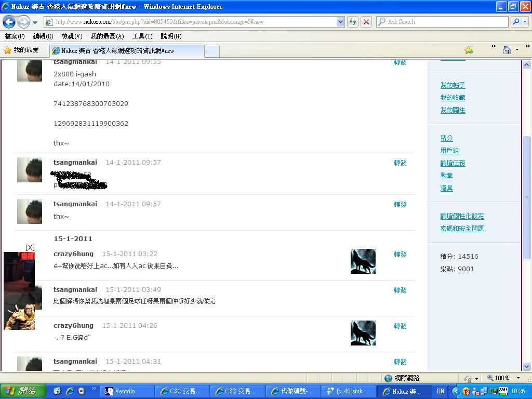This screenshot has height=399, width=532.
Task: Click the Ask Search input box
Action: tap(442, 22)
